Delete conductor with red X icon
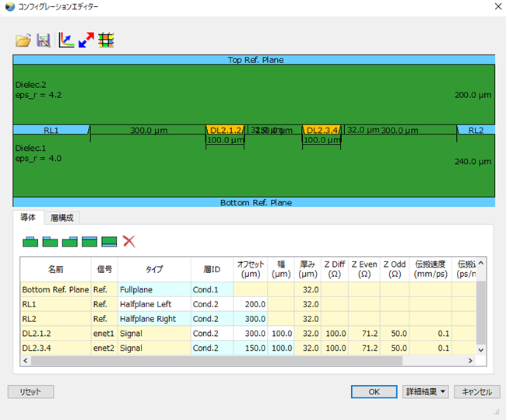Screen dimensions: 506x420 pos(129,241)
